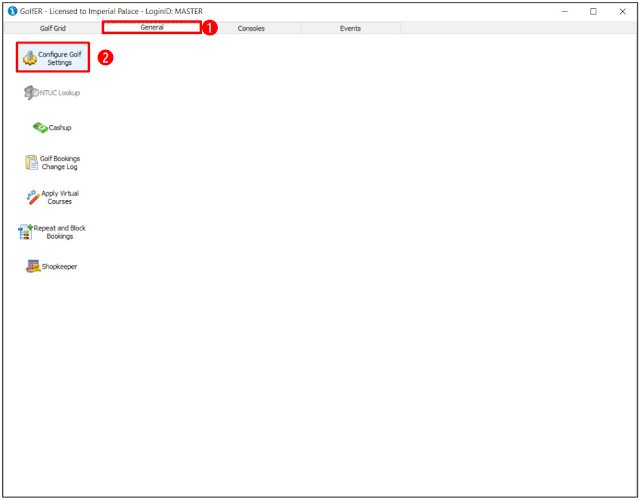Click the Apply Virtual Courses wand icon
The width and height of the screenshot is (640, 500).
tap(33, 197)
